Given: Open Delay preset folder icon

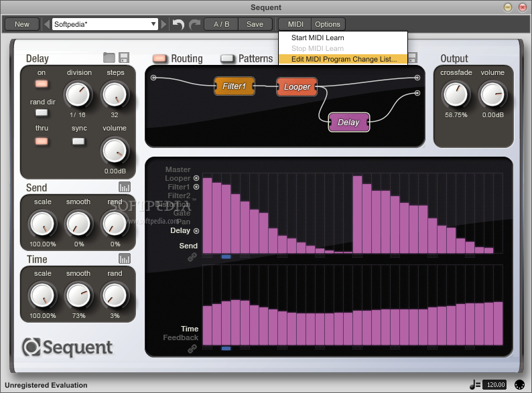Looking at the screenshot, I should pos(109,58).
